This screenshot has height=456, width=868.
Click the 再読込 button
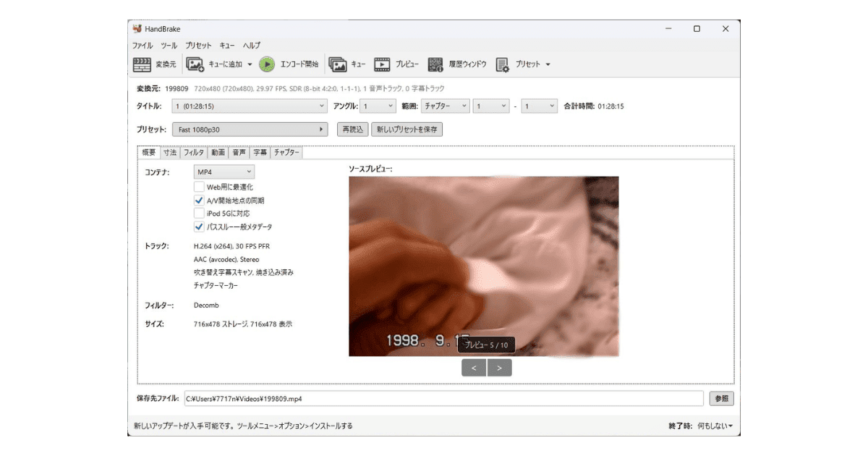353,130
